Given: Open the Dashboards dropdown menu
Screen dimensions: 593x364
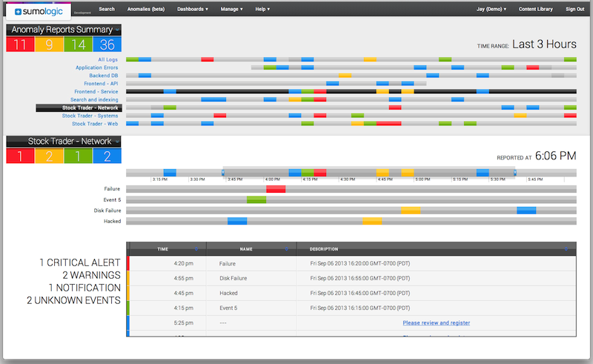Looking at the screenshot, I should click(193, 9).
